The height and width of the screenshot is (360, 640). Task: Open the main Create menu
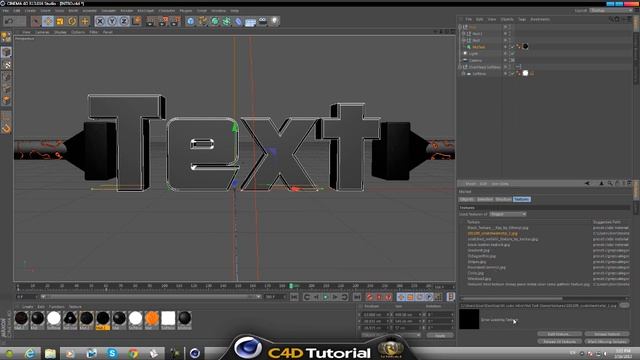(30, 11)
